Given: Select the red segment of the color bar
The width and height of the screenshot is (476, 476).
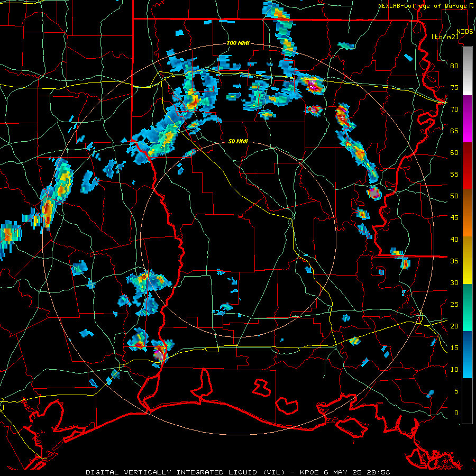Looking at the screenshot, I should click(x=467, y=166).
